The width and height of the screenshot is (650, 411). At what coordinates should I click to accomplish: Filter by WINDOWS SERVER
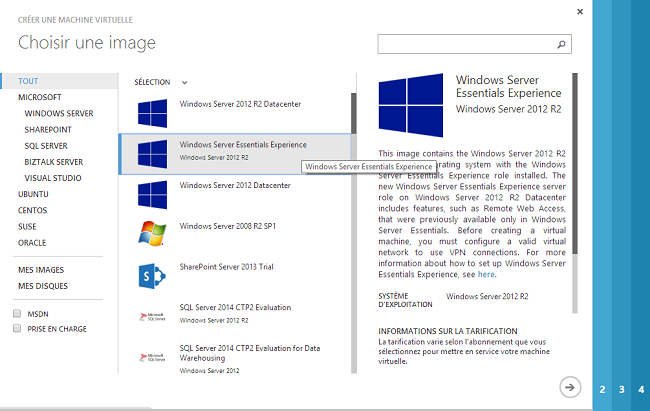tap(59, 113)
